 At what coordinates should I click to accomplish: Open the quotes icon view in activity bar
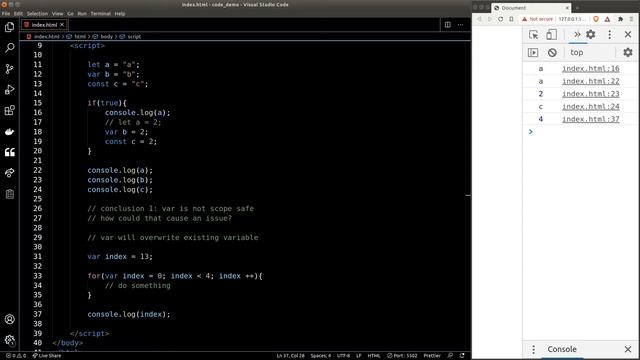[x=9, y=152]
